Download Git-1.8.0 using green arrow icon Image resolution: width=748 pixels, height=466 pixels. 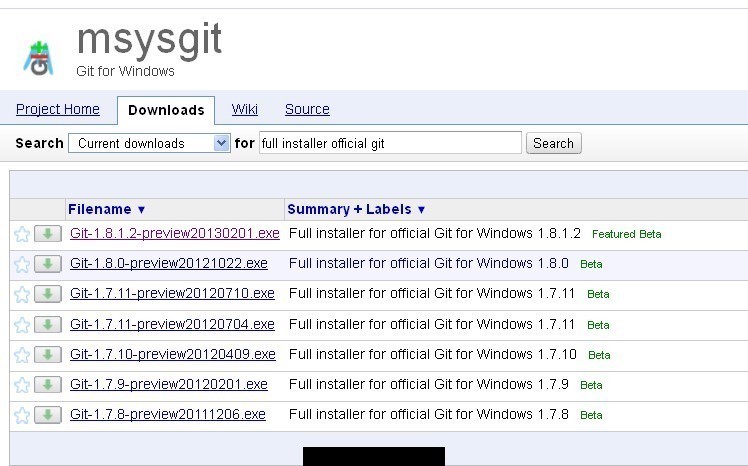(48, 264)
